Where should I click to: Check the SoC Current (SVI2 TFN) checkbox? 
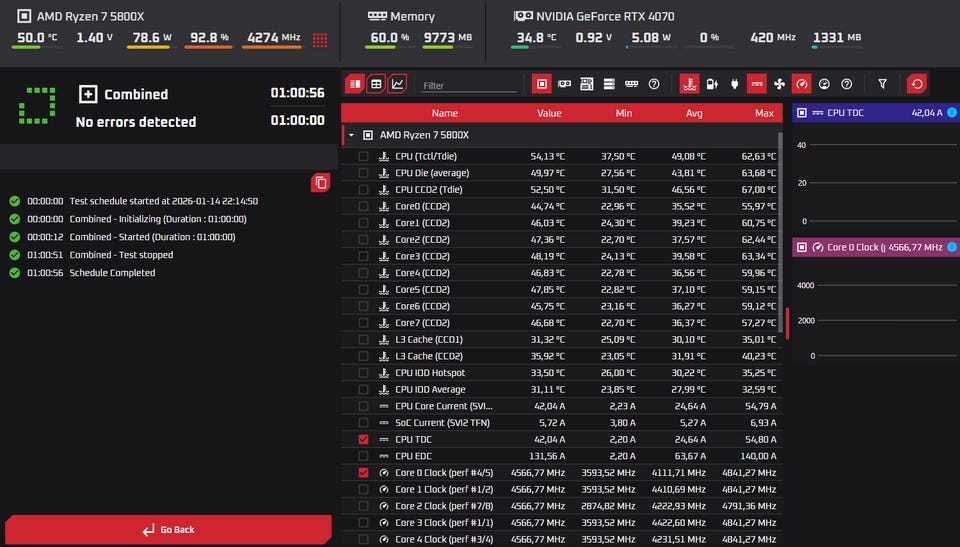coord(363,423)
